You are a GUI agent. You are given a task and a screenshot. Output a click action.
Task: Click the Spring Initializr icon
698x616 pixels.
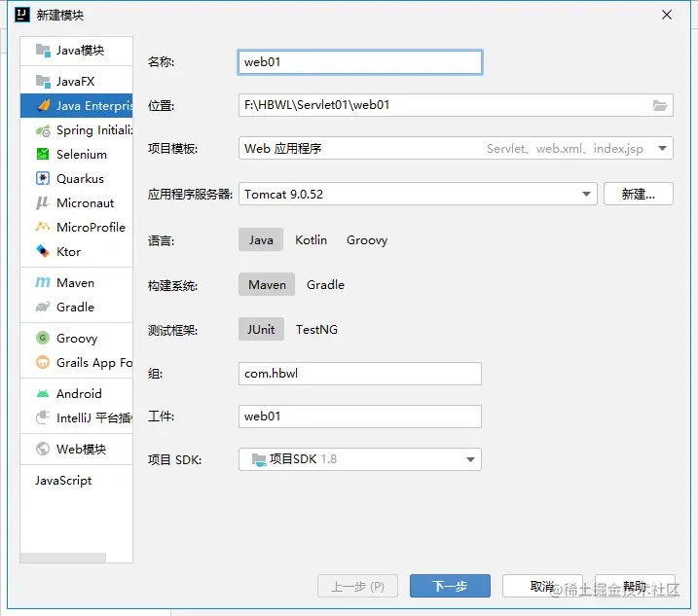(43, 130)
